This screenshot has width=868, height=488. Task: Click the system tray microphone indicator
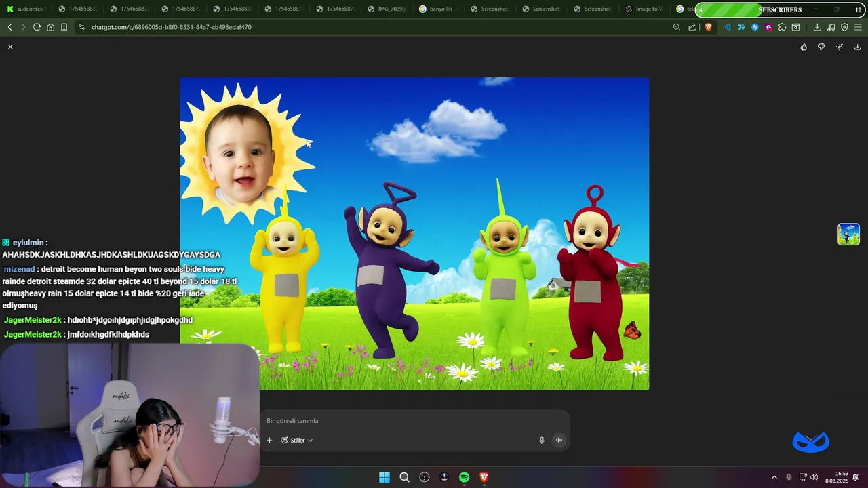[x=789, y=477]
